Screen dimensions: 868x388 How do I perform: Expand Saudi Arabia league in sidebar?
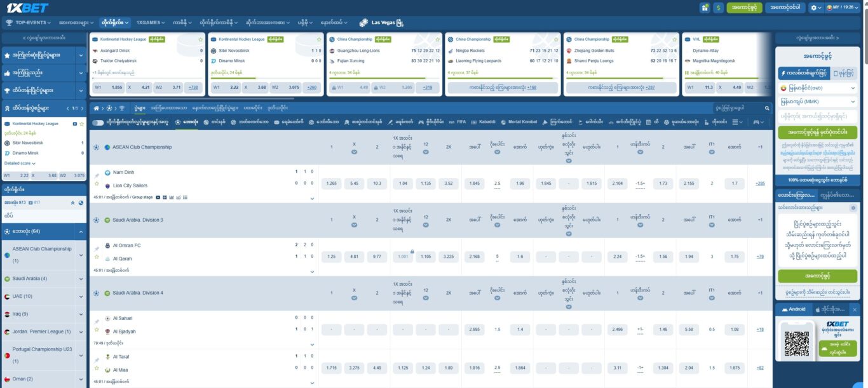81,278
